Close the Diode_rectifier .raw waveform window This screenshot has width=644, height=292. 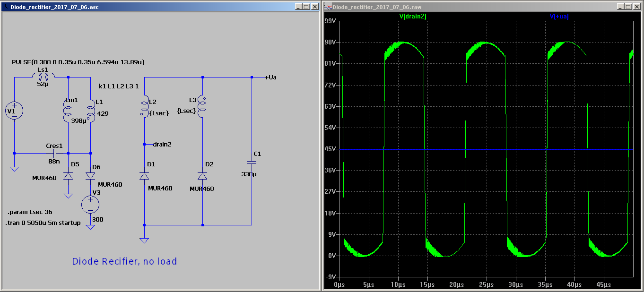pos(636,7)
